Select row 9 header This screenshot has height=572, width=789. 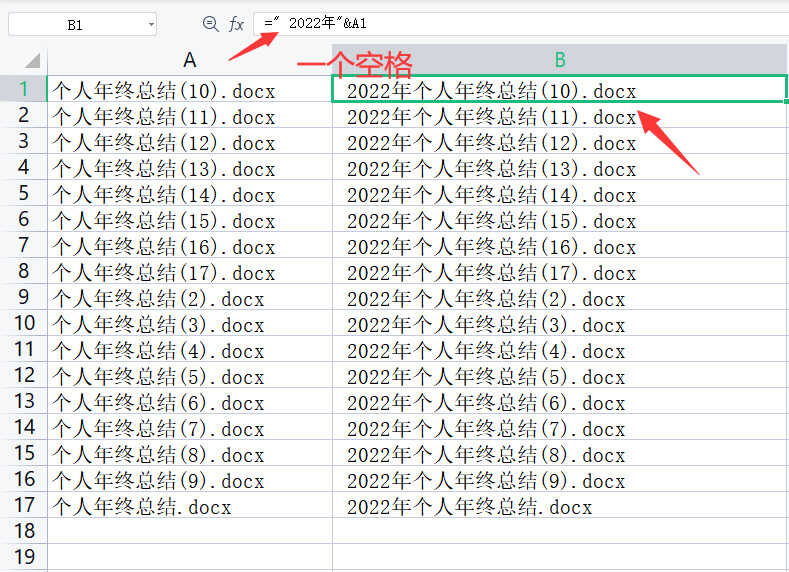tap(23, 298)
